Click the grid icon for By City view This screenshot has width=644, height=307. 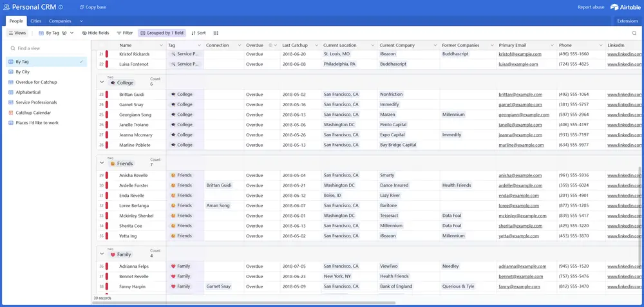click(11, 72)
